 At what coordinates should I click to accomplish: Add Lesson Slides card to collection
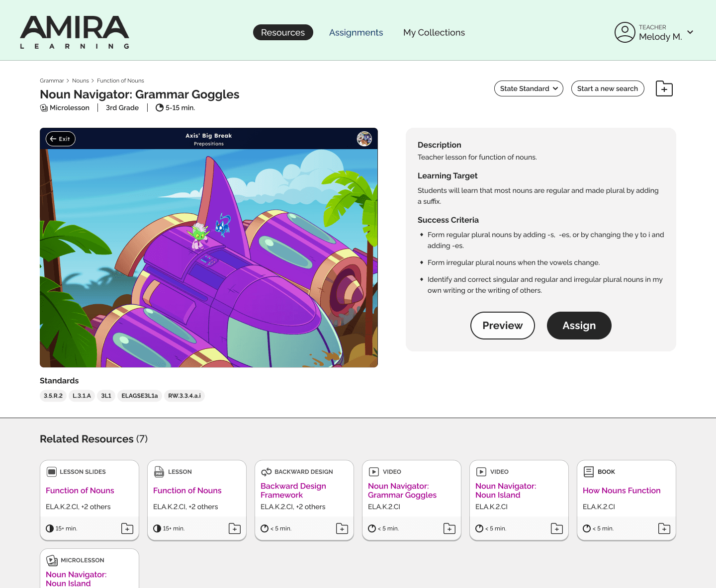pos(127,528)
